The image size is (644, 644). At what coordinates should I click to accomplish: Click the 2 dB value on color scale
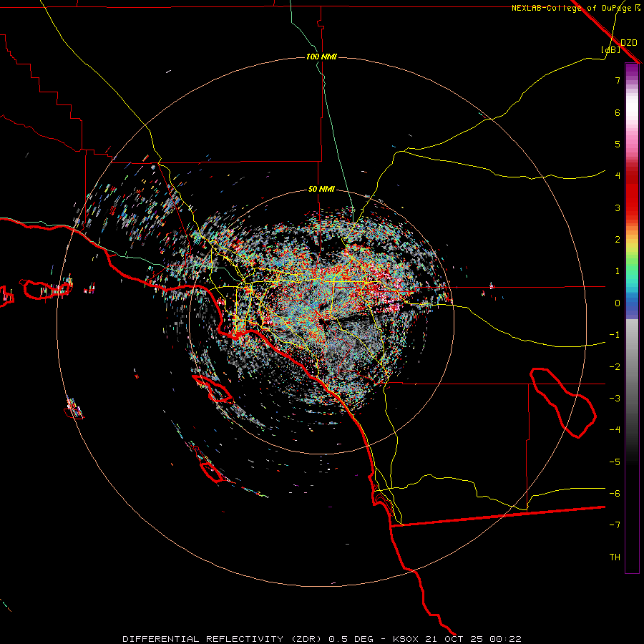pos(618,240)
